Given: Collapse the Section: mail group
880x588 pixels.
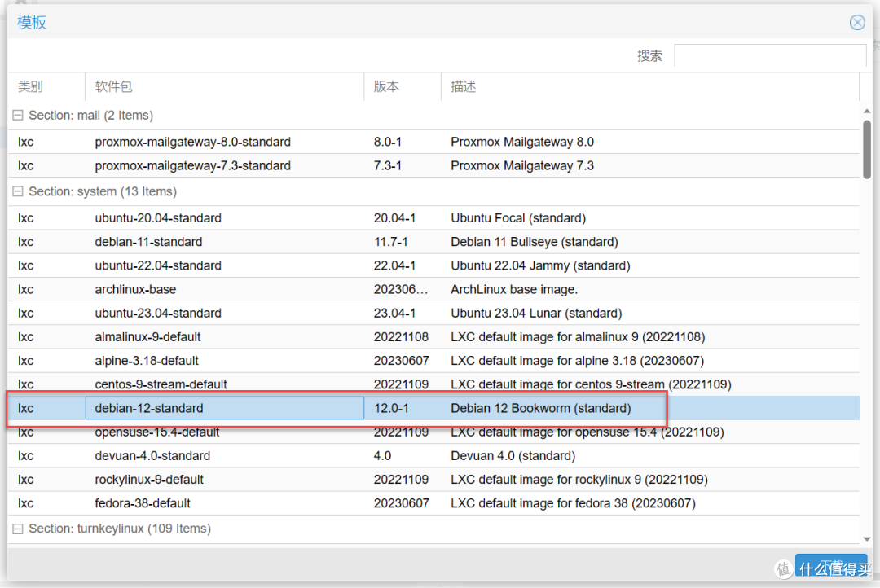Looking at the screenshot, I should tap(18, 116).
